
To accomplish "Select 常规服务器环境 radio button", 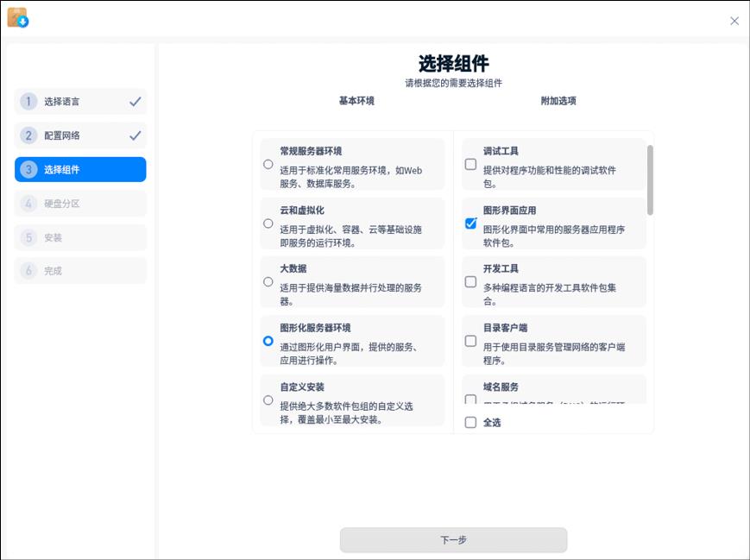I will 268,164.
